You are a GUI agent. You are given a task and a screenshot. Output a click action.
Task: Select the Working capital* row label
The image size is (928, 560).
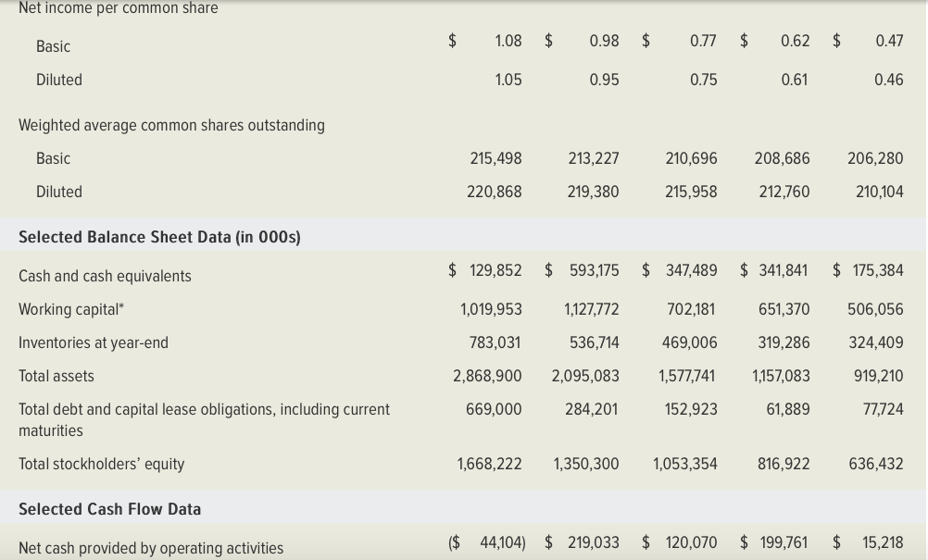[x=69, y=309]
